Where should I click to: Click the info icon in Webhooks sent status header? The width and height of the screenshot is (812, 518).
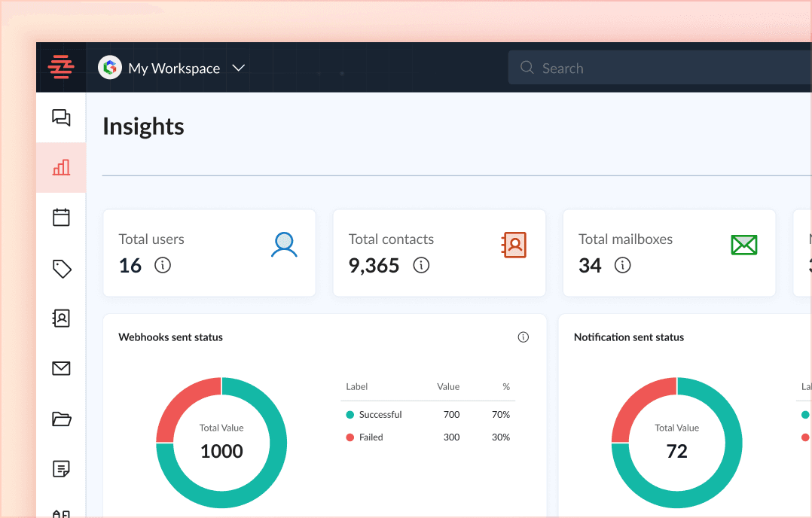[524, 337]
